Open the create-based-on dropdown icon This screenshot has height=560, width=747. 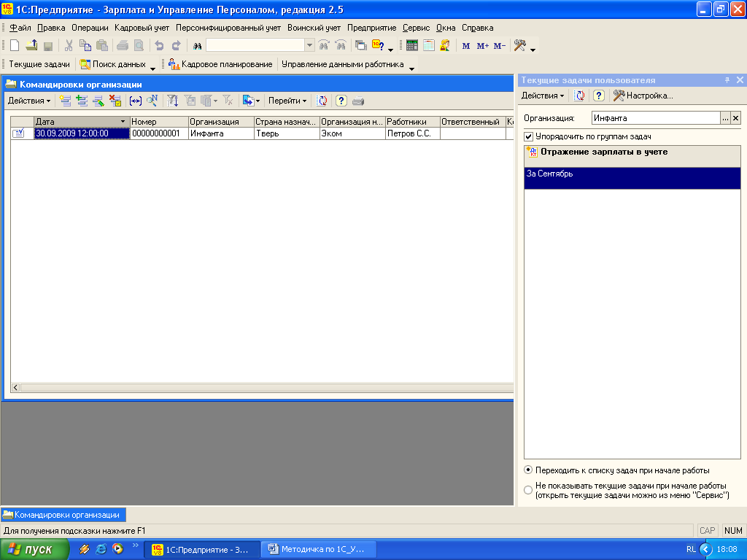pos(251,101)
